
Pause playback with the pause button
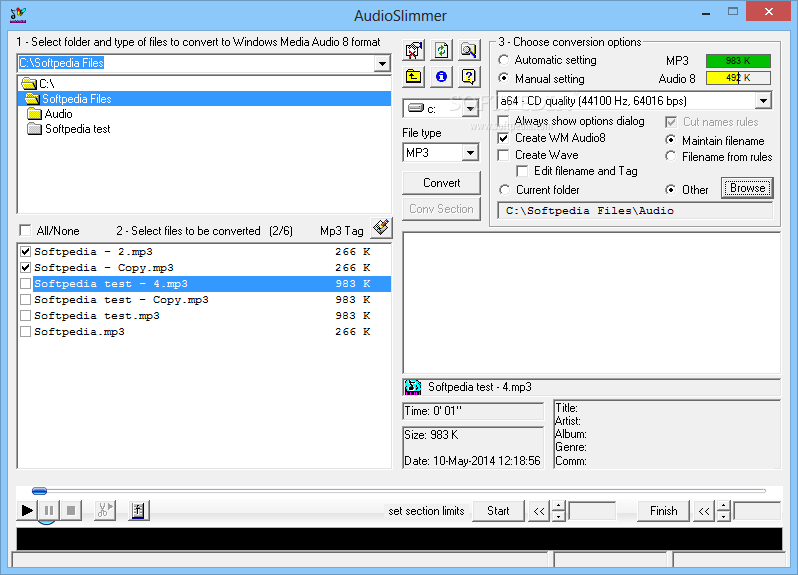coord(49,510)
